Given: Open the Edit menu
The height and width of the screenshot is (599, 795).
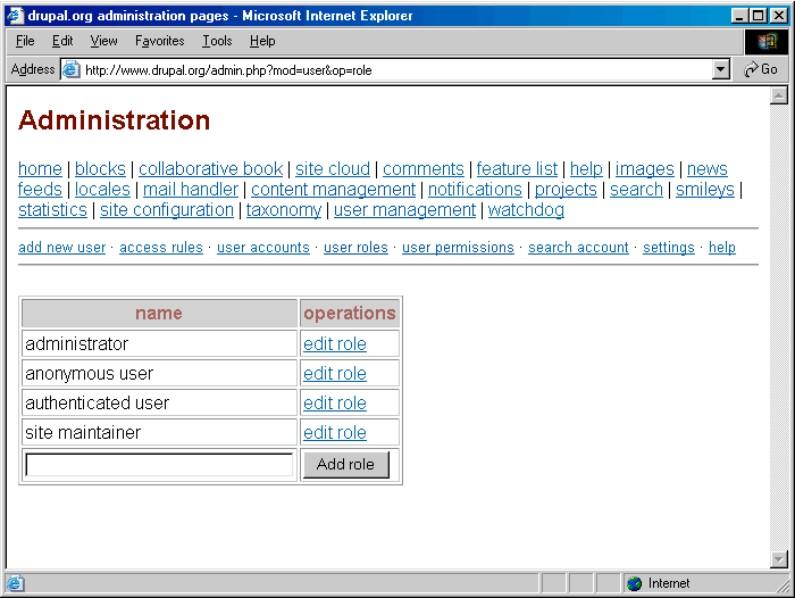Looking at the screenshot, I should pyautogui.click(x=62, y=41).
